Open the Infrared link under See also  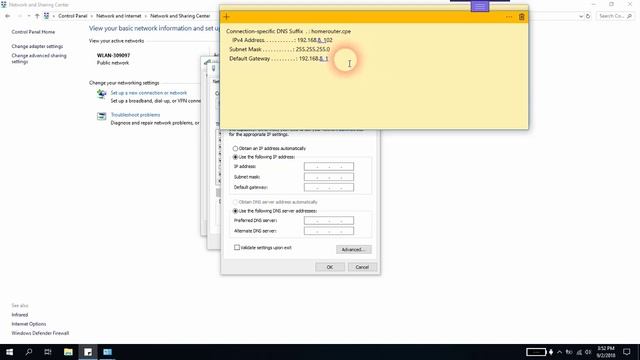click(x=20, y=315)
